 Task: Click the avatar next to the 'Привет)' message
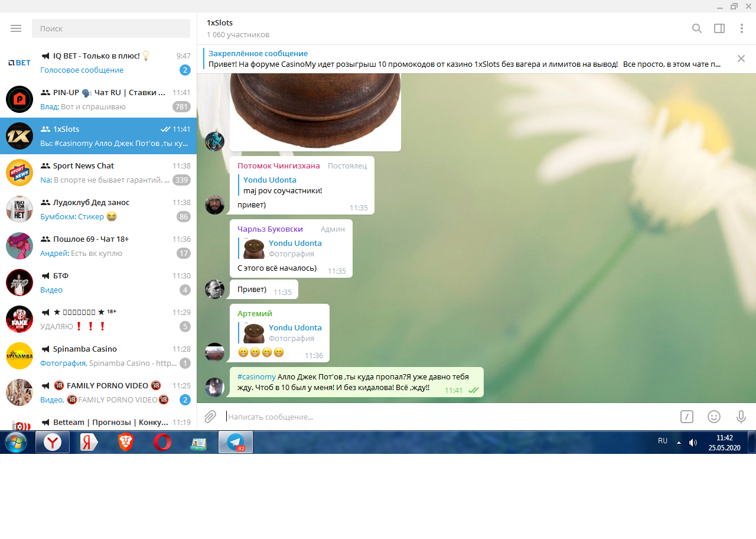(x=214, y=289)
